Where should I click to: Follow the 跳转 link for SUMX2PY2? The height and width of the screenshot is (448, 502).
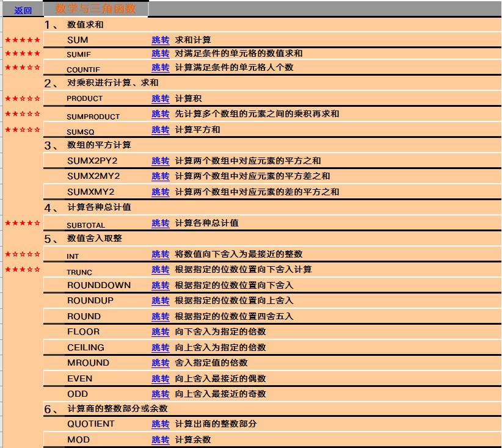[161, 161]
